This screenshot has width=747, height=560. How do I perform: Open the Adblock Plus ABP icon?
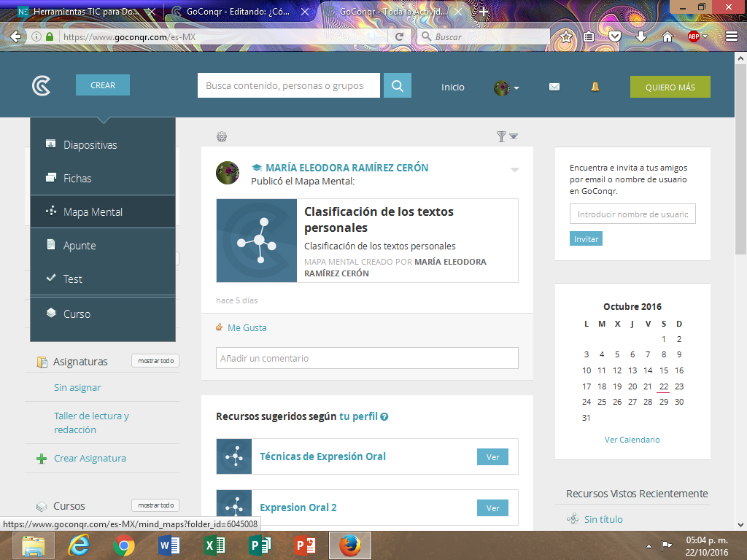pos(694,36)
